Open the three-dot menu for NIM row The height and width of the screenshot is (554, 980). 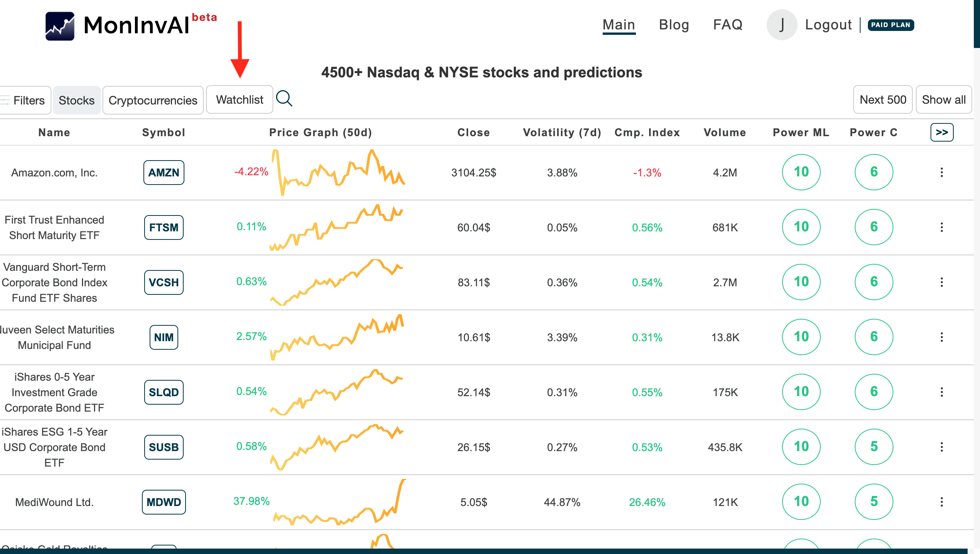point(941,337)
